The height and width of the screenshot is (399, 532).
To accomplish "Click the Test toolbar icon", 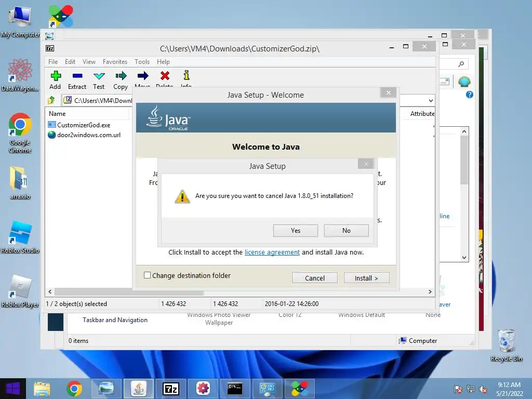I will (x=99, y=76).
